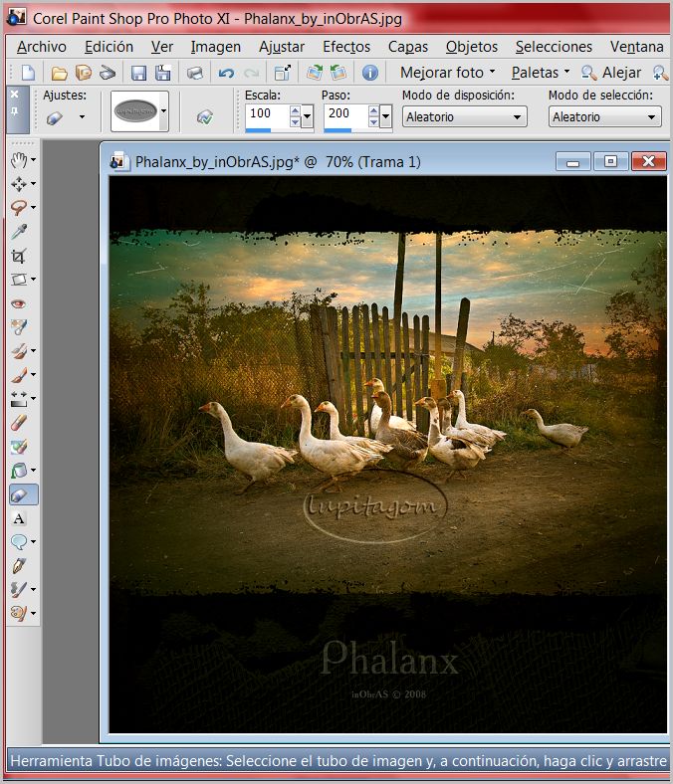Select the Red Eye tool

pyautogui.click(x=19, y=303)
